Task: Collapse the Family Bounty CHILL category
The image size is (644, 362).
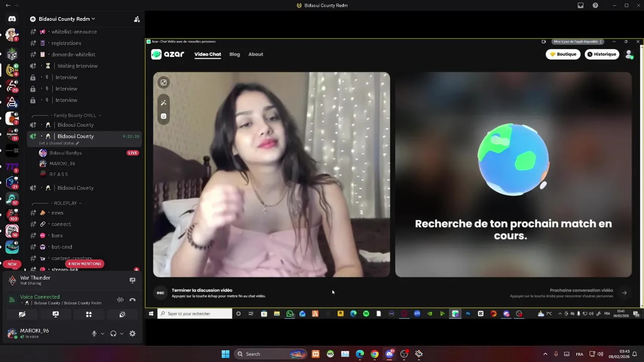Action: 77,116
